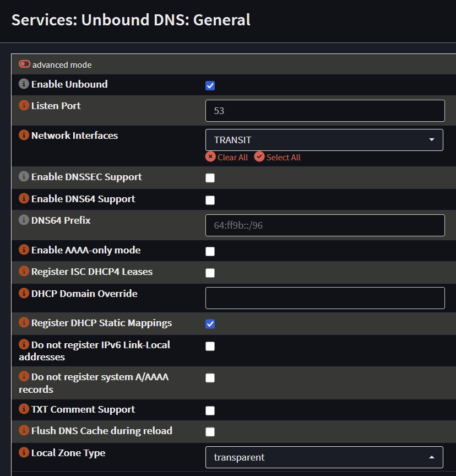Click info icon for Register ISC DHCP4 Leases
This screenshot has height=476, width=456.
pyautogui.click(x=24, y=272)
